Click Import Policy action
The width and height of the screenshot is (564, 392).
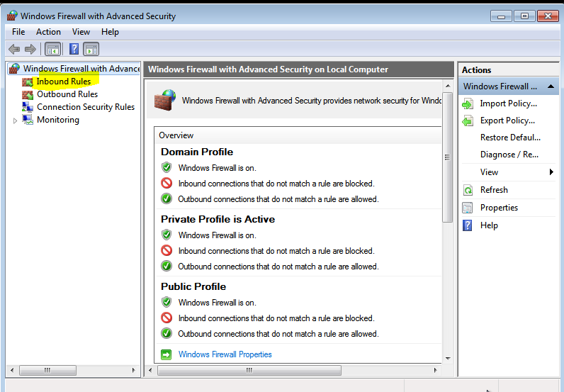click(508, 103)
